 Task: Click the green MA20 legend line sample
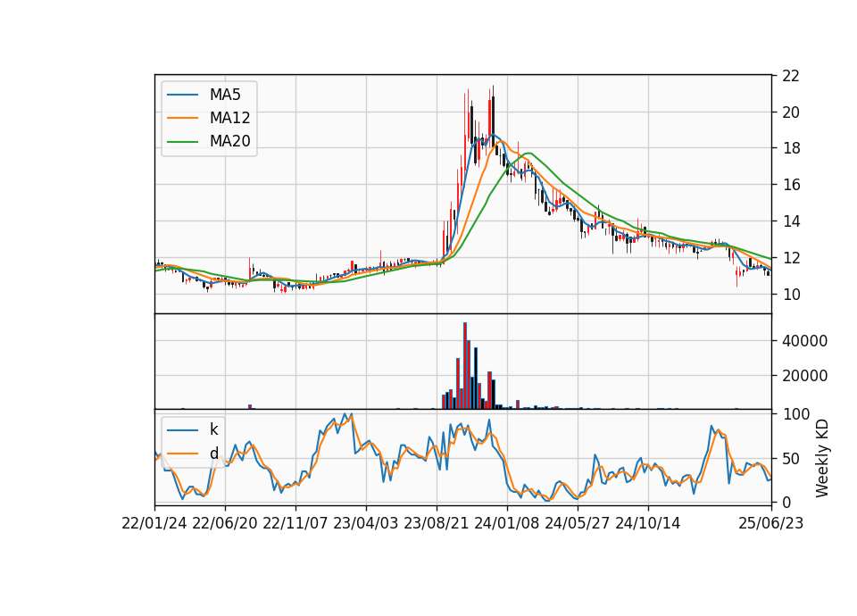pyautogui.click(x=182, y=141)
